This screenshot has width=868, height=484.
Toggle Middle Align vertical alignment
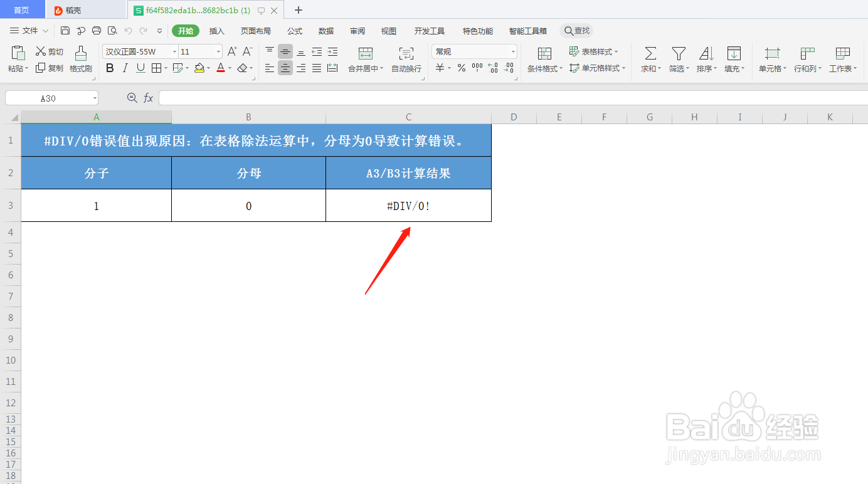(x=285, y=51)
